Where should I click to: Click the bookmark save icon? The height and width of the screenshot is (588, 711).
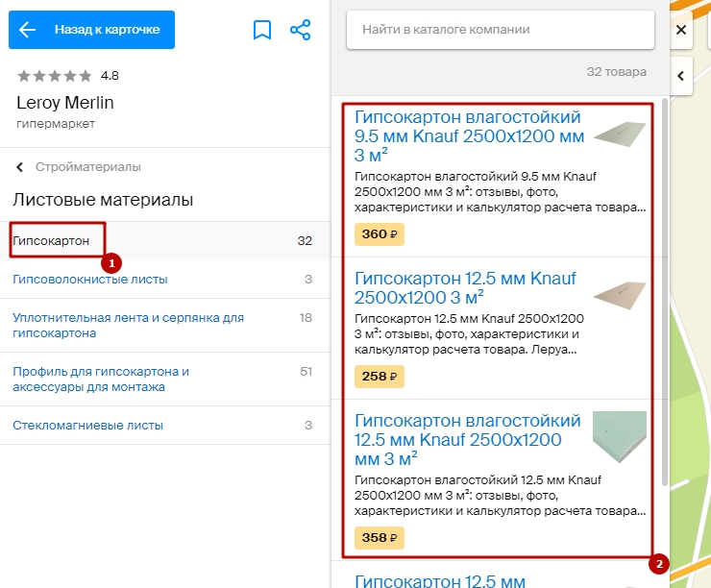[x=262, y=30]
